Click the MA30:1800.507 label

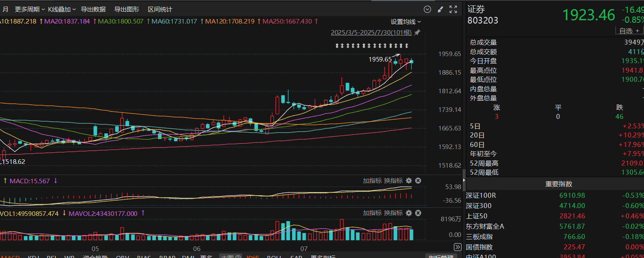[x=121, y=21]
